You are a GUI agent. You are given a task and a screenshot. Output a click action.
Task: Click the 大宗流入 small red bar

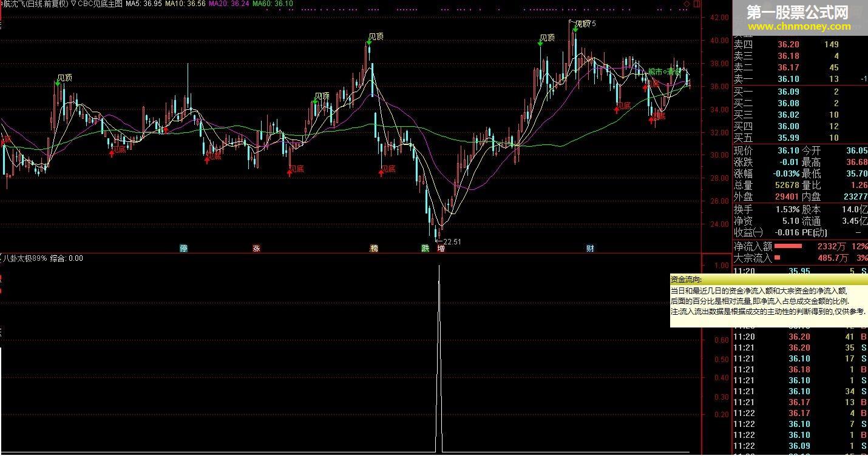[x=778, y=258]
